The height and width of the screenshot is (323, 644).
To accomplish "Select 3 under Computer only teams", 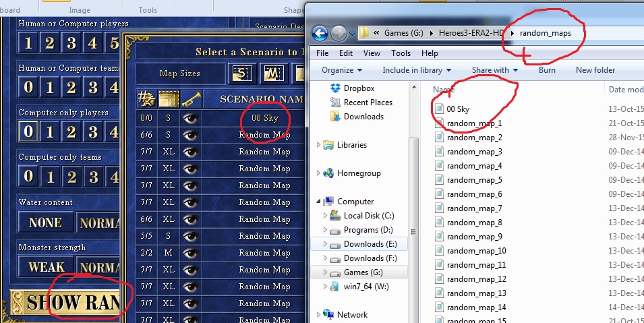I will pyautogui.click(x=93, y=176).
